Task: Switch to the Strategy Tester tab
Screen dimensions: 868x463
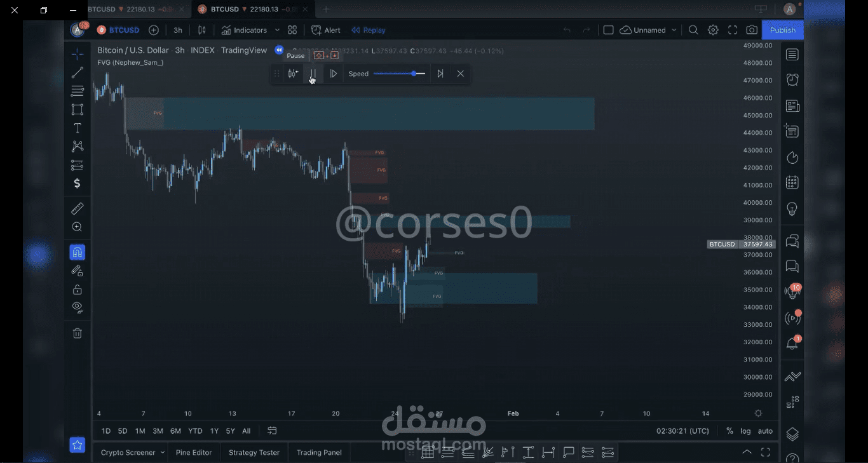Action: (x=254, y=452)
